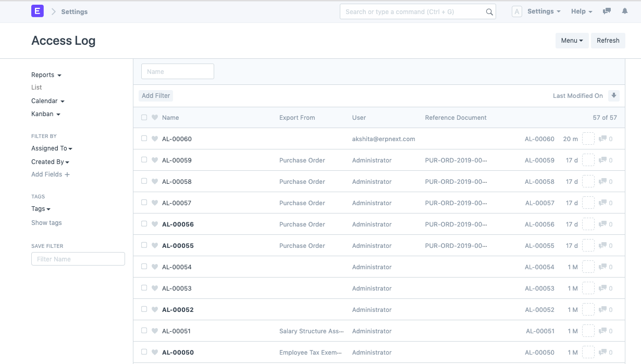Tick the checkbox on the AL-00055 row

coord(144,245)
